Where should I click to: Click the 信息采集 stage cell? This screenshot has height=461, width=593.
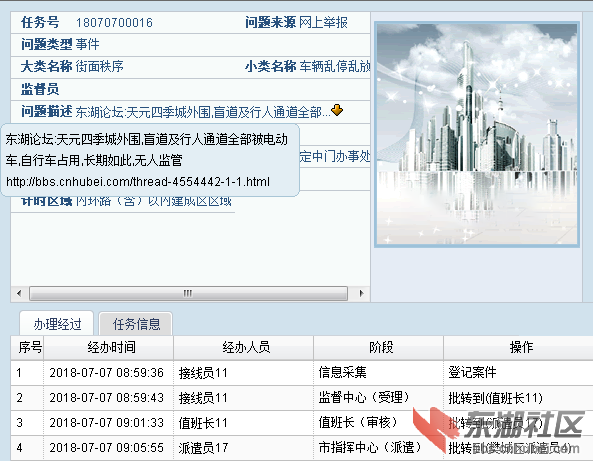click(343, 373)
